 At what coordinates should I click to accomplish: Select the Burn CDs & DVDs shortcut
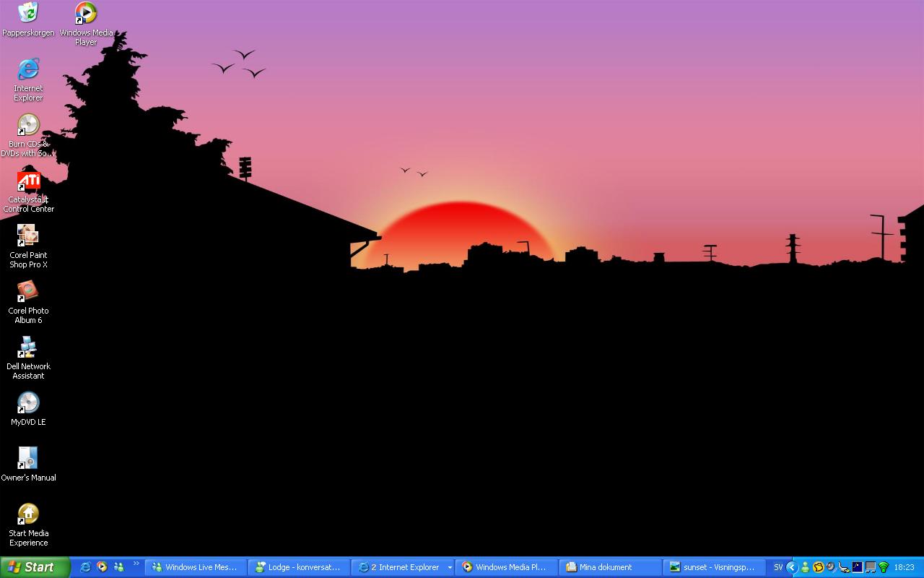pos(28,125)
